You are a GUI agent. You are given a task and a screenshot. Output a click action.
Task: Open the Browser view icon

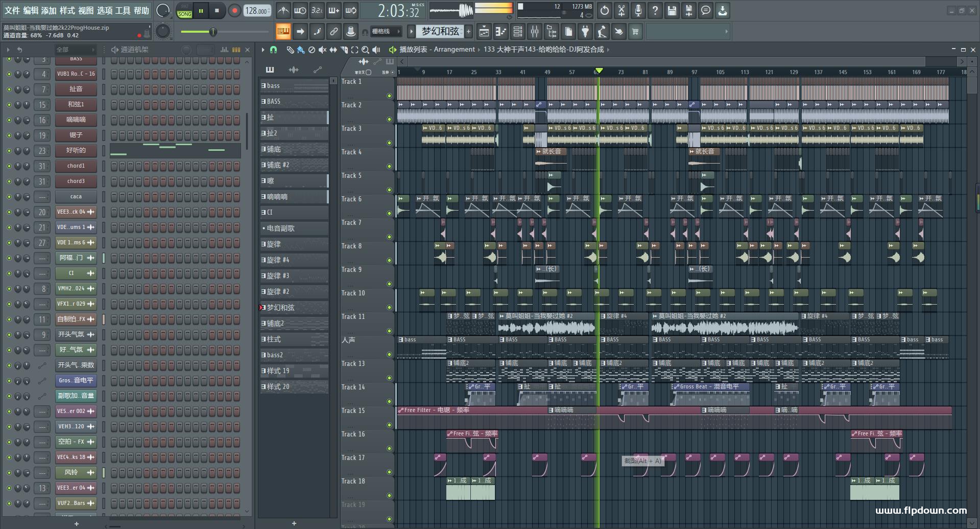click(552, 32)
